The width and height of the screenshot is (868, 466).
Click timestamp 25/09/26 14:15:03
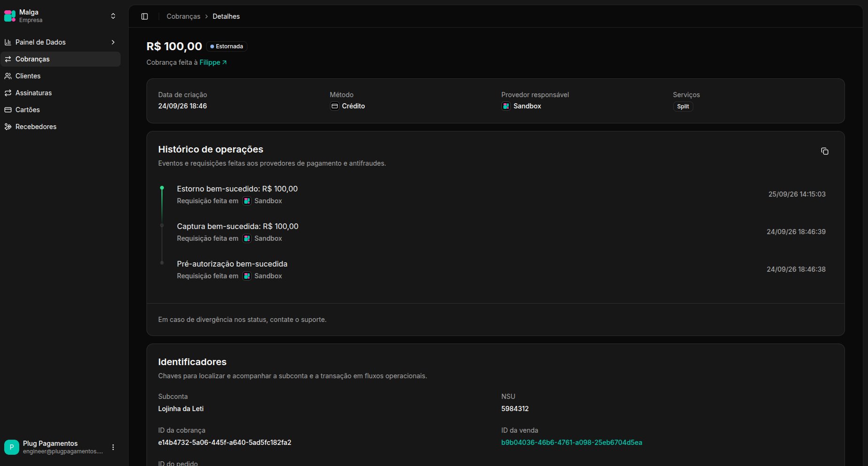point(797,194)
